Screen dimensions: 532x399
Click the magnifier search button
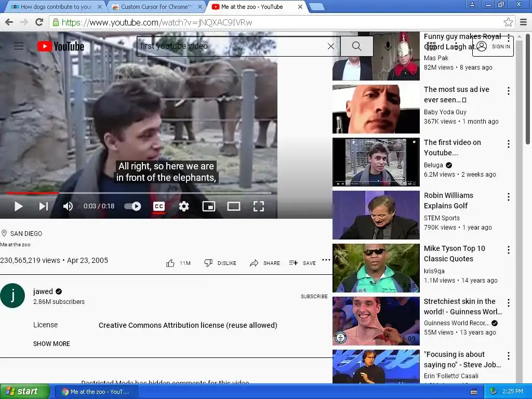tap(356, 46)
